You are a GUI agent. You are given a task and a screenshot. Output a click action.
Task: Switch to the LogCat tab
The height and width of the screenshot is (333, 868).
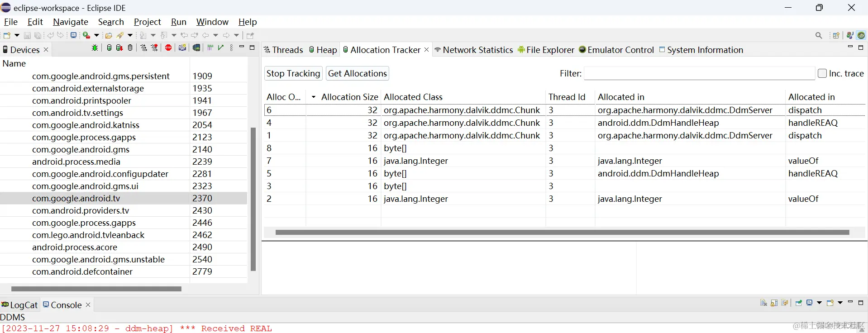[x=20, y=305]
